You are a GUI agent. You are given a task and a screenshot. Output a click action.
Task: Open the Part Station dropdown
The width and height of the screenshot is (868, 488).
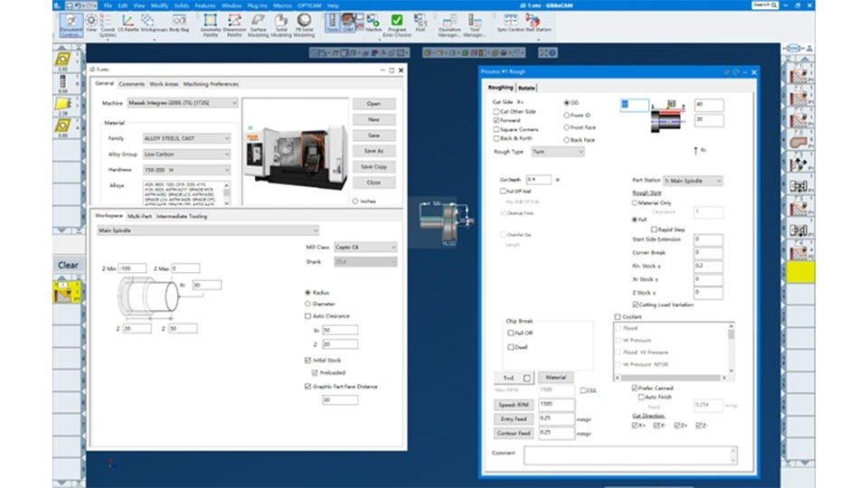point(693,181)
